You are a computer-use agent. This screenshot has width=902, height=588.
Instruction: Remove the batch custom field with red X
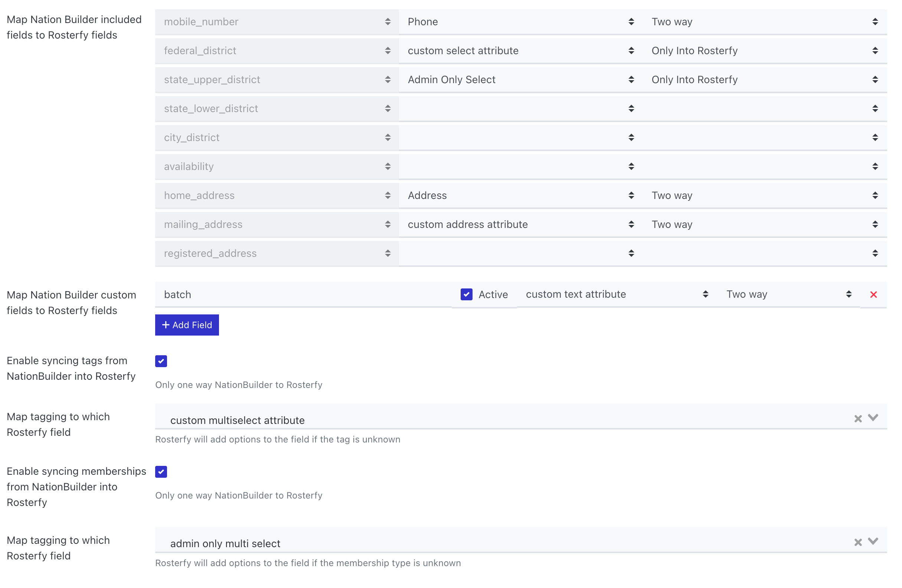click(x=873, y=295)
